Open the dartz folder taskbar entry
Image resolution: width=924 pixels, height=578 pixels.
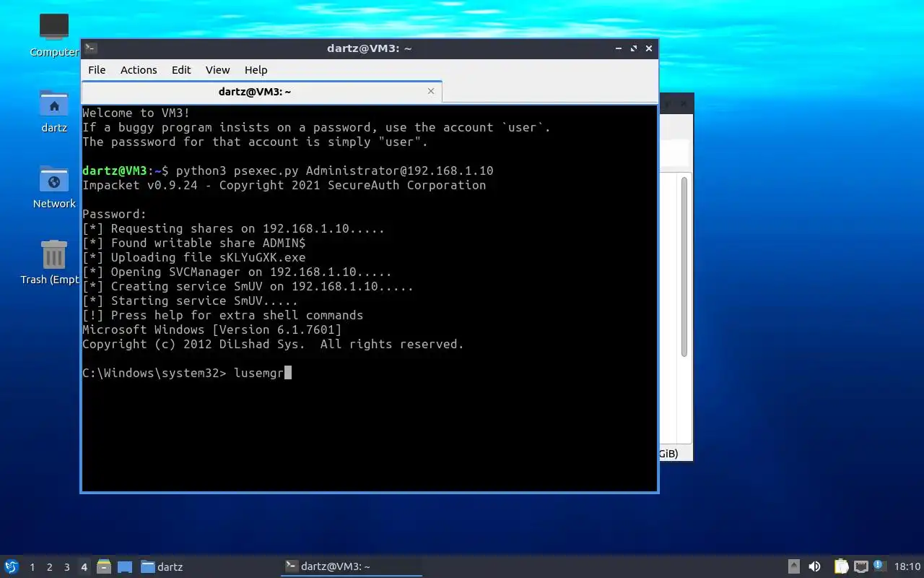pos(162,566)
